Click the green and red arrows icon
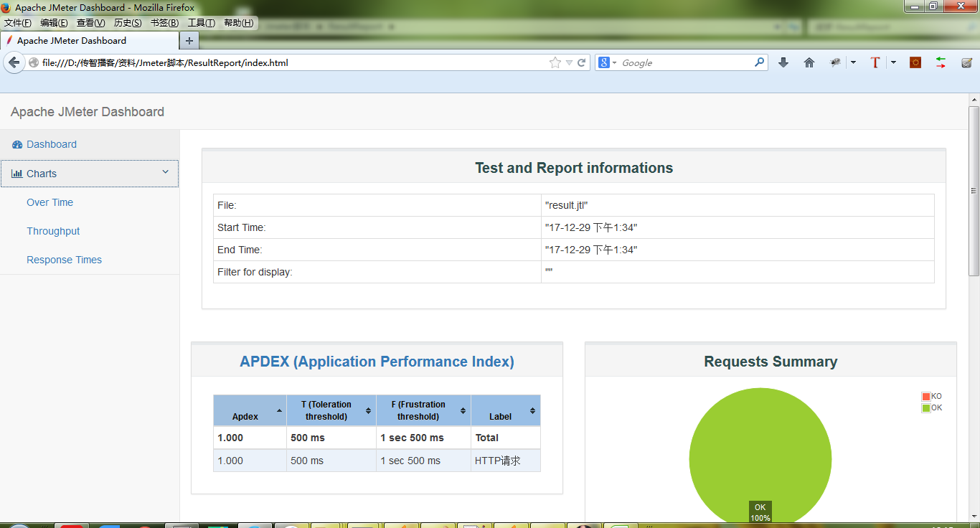The image size is (980, 528). coord(941,62)
